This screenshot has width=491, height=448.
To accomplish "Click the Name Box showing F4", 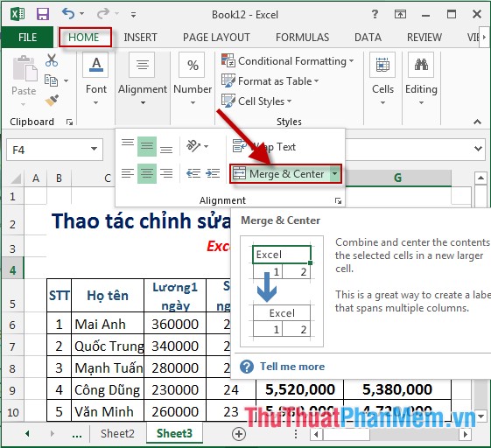I will pos(46,150).
